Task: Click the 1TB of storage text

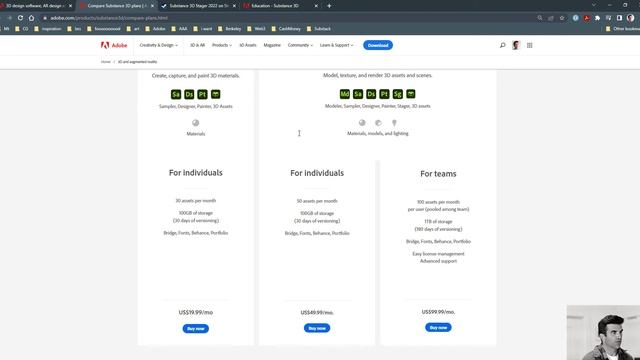Action: (x=438, y=222)
